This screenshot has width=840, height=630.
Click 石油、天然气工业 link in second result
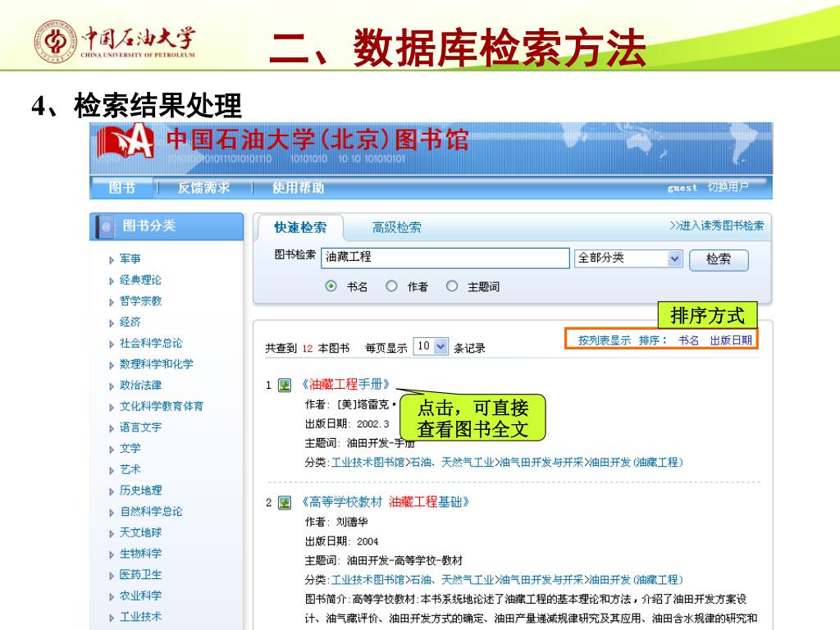click(x=452, y=580)
